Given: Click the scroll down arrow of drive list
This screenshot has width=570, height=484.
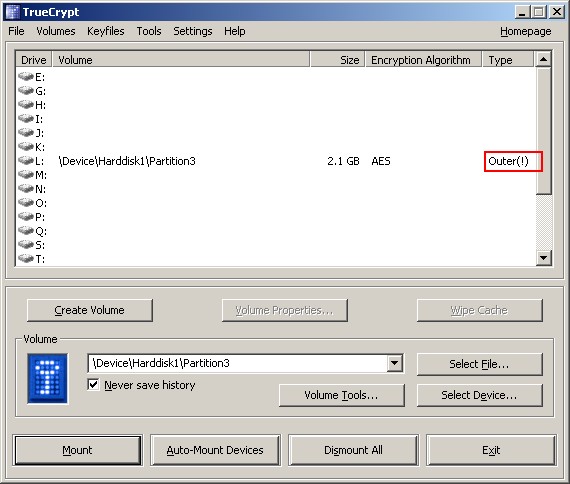Looking at the screenshot, I should (x=543, y=258).
